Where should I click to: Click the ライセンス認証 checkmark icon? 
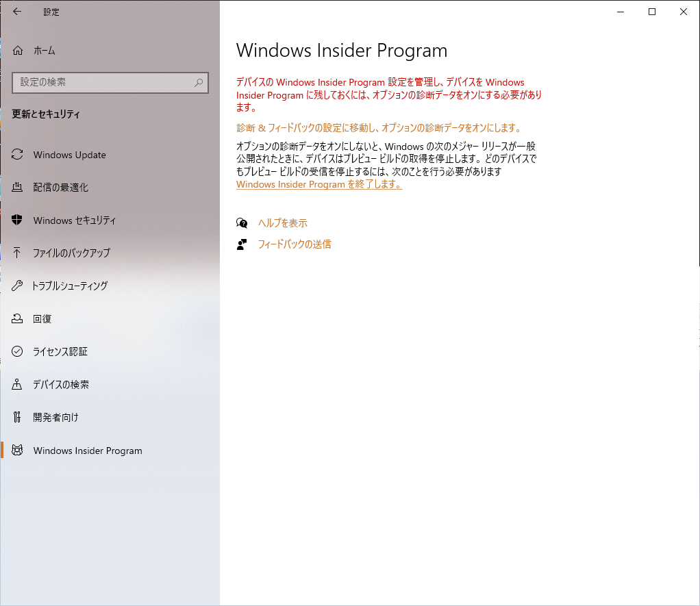(17, 351)
